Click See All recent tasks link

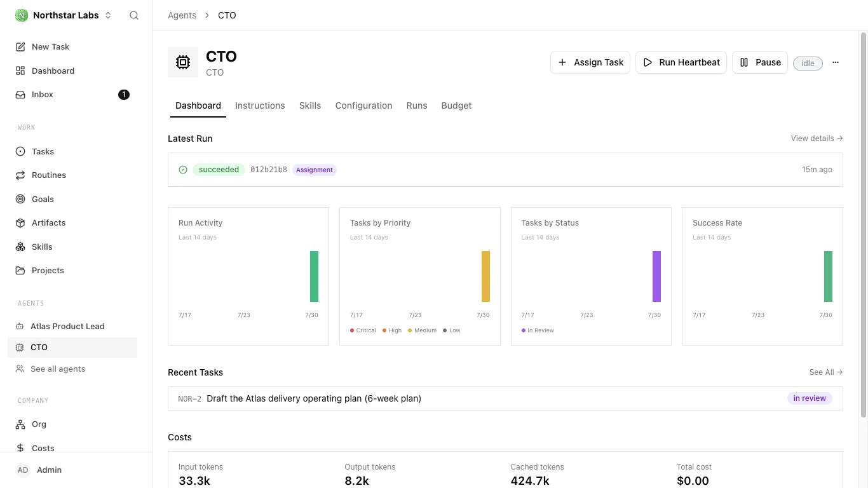pyautogui.click(x=826, y=372)
